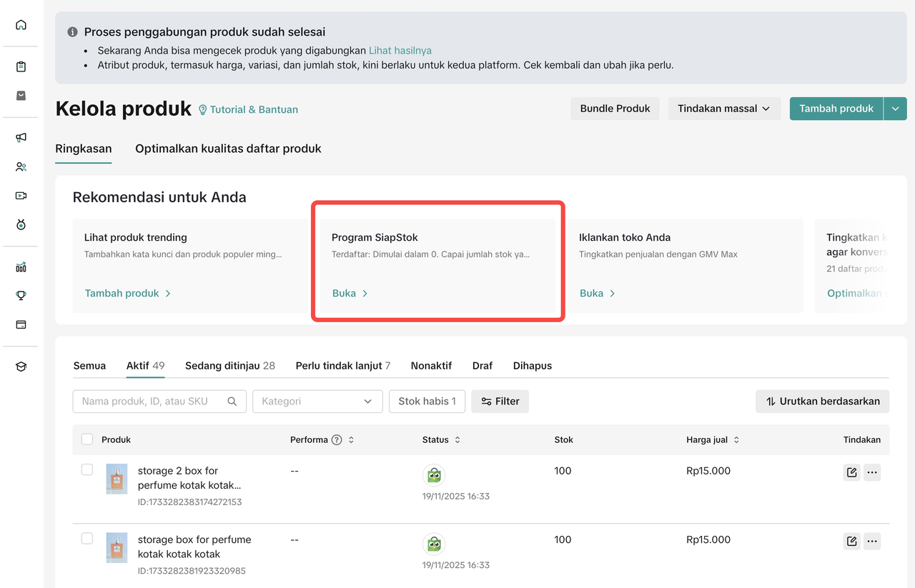Image resolution: width=915 pixels, height=588 pixels.
Task: Open Optimalkan kualitas daftar produk tab
Action: [x=228, y=149]
